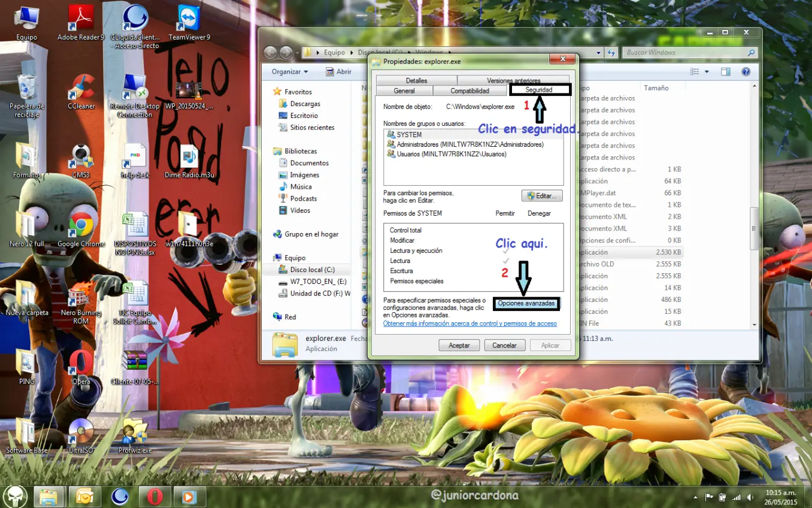The width and height of the screenshot is (812, 508).
Task: Click the Cancelar button
Action: [x=504, y=345]
